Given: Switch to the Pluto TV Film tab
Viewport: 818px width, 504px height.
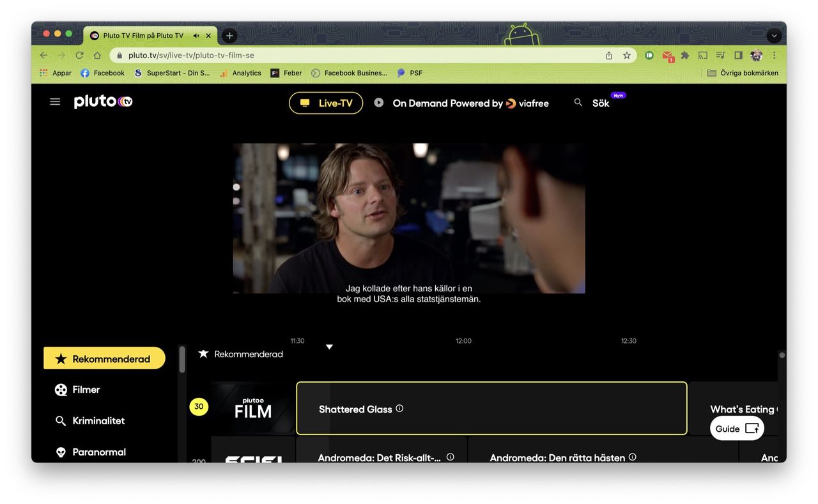Looking at the screenshot, I should click(x=142, y=36).
